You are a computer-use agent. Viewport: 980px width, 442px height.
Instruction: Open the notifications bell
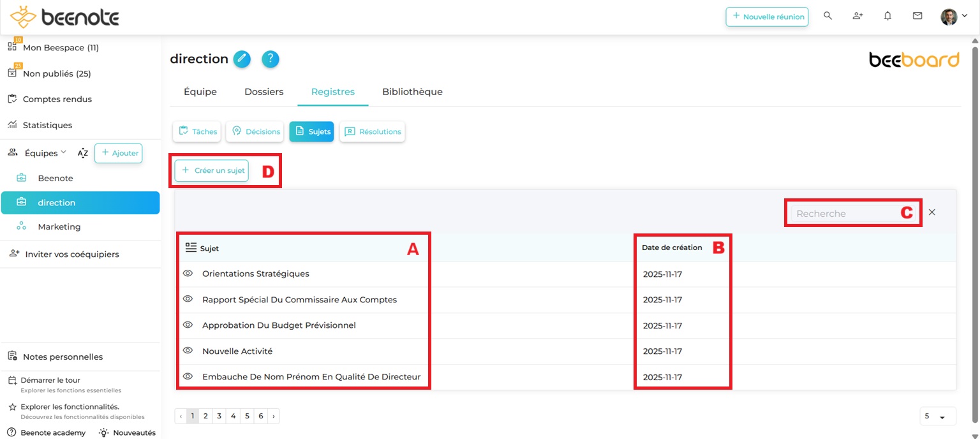pos(887,17)
